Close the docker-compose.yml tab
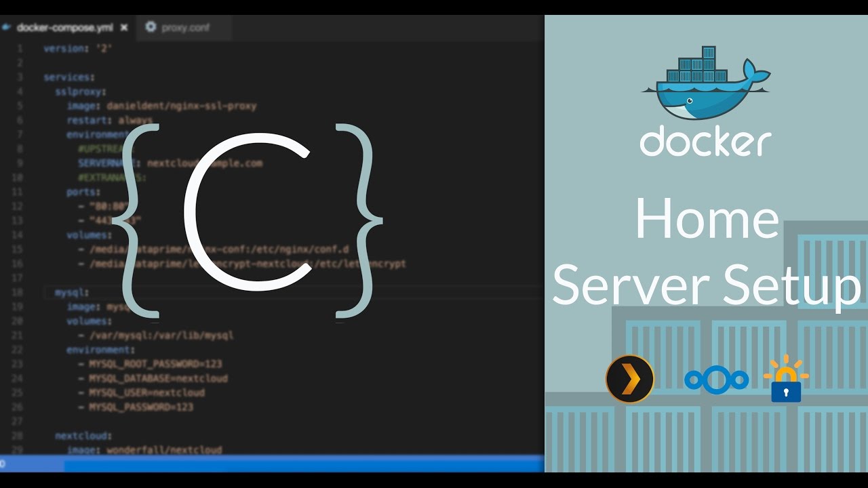Viewport: 868px width, 488px height. coord(124,28)
